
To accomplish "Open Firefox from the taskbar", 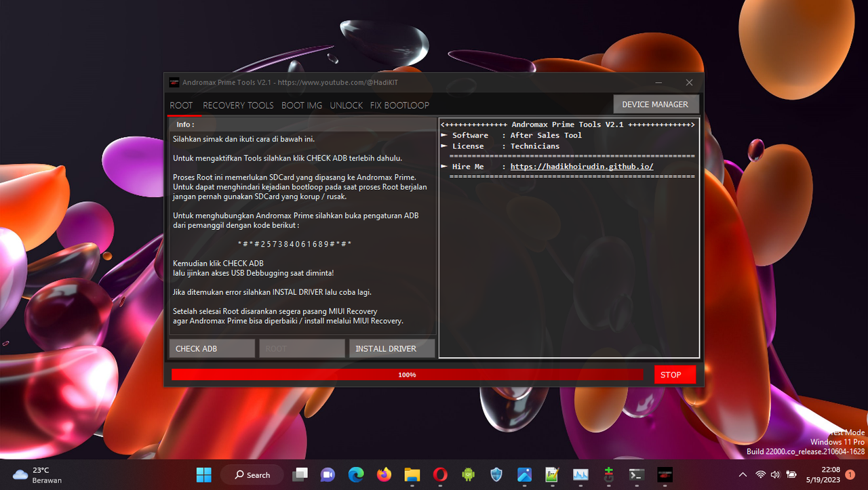I will click(x=384, y=474).
